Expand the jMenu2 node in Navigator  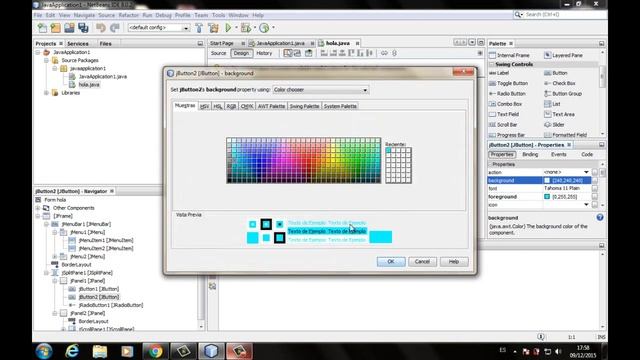point(55,256)
